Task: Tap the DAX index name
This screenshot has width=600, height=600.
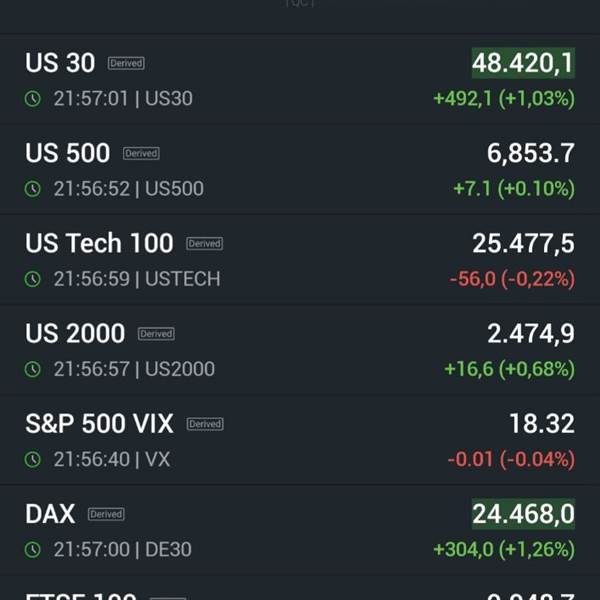Action: tap(50, 514)
